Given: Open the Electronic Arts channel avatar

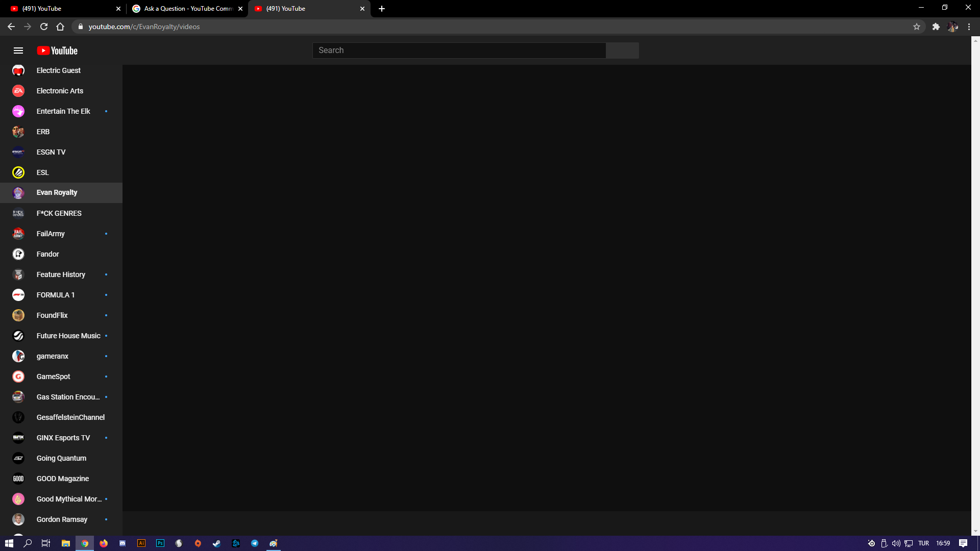Looking at the screenshot, I should (x=18, y=91).
